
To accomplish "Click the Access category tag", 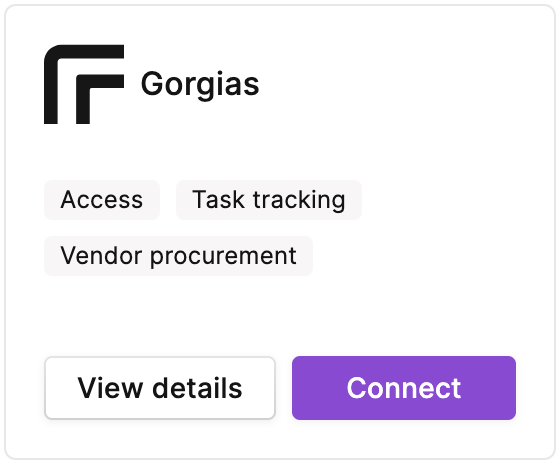I will click(x=102, y=200).
